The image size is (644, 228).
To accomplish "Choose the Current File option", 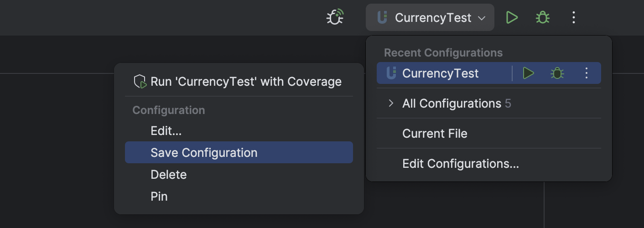I will click(435, 134).
